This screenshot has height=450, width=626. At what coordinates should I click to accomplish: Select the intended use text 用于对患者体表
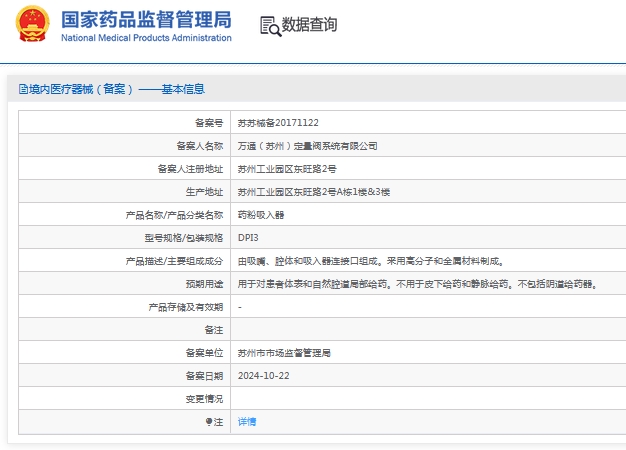(418, 284)
